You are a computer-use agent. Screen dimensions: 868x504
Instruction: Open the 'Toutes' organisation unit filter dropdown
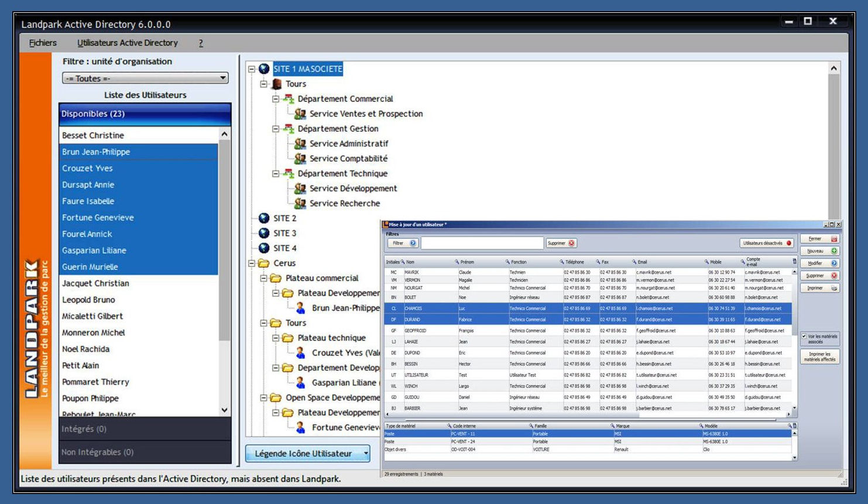(x=145, y=78)
